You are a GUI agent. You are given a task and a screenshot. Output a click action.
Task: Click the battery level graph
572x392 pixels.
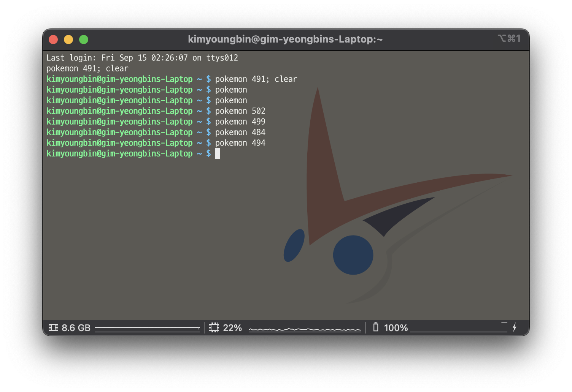(459, 327)
